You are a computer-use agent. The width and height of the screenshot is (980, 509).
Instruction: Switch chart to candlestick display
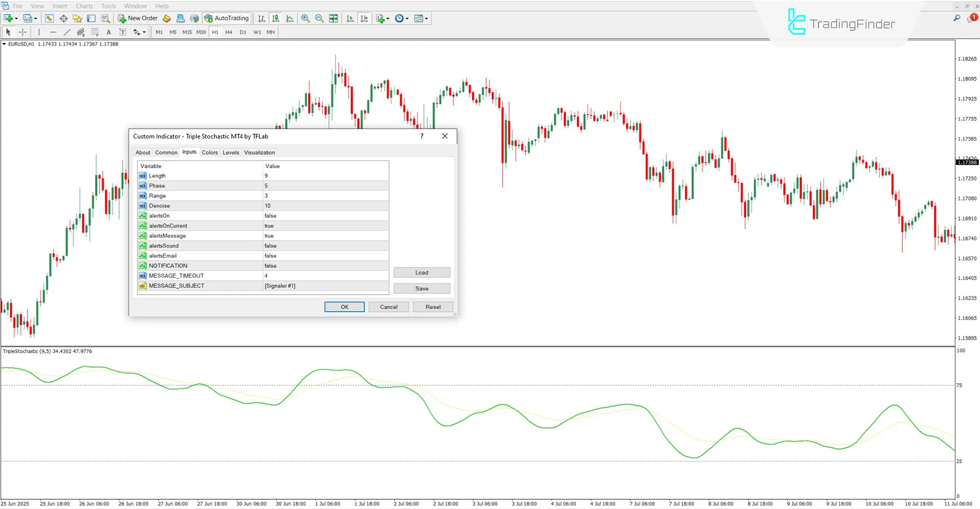pyautogui.click(x=275, y=18)
